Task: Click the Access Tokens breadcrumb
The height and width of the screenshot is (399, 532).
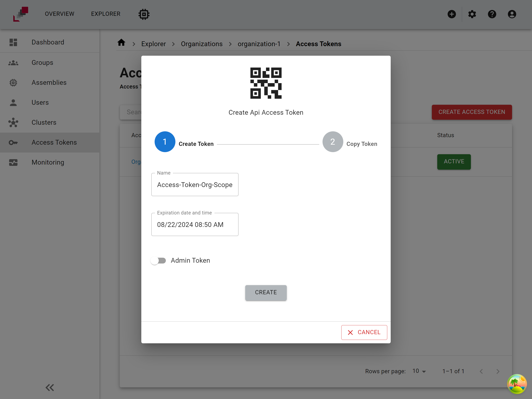Action: pos(318,44)
